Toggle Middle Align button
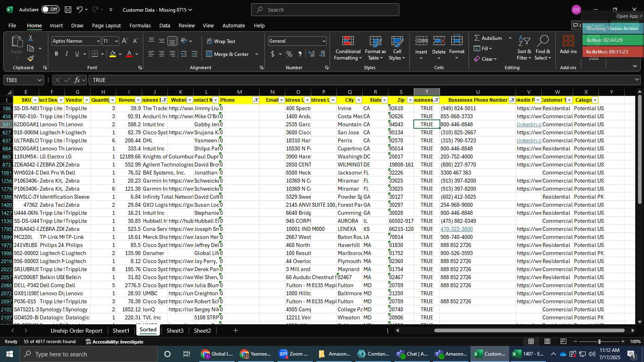The image size is (644, 362). click(162, 41)
